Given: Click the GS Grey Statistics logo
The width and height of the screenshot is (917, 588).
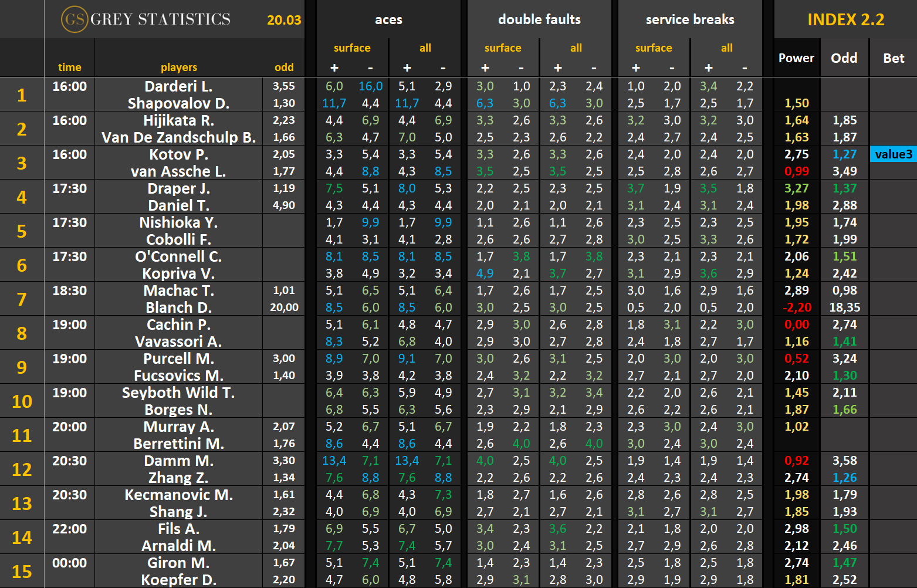Looking at the screenshot, I should tap(146, 19).
